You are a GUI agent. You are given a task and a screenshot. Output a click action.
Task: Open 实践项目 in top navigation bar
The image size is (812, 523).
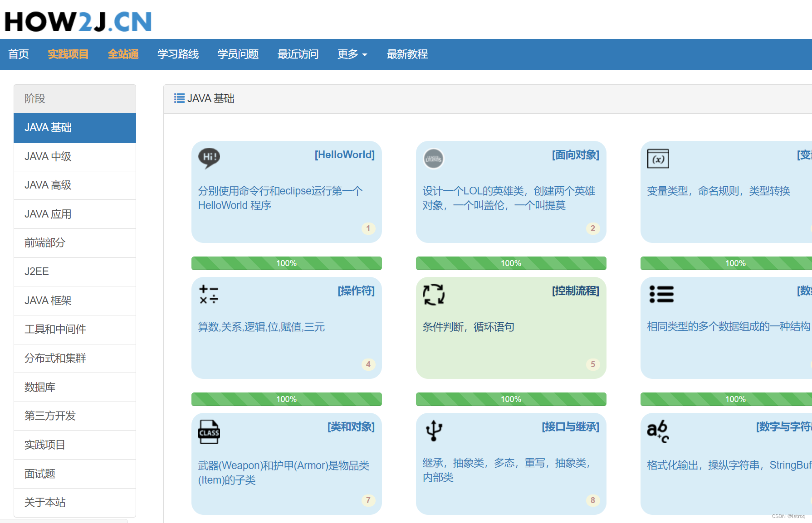68,54
